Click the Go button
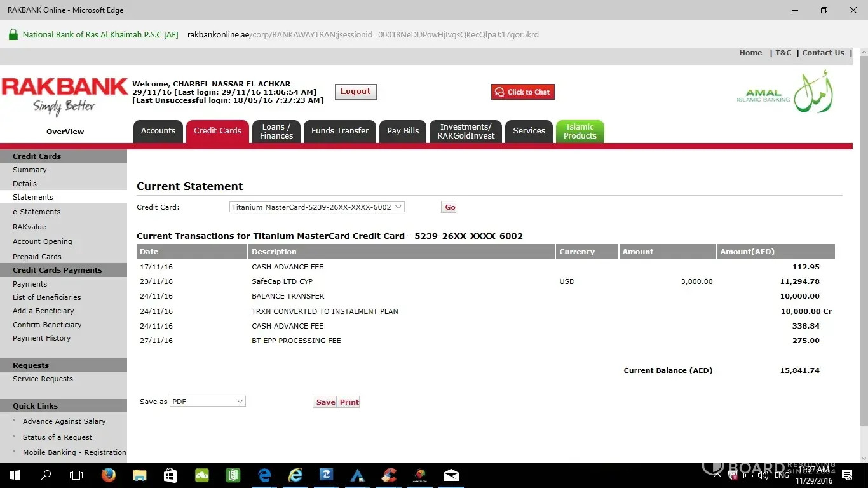The image size is (868, 488). click(450, 207)
